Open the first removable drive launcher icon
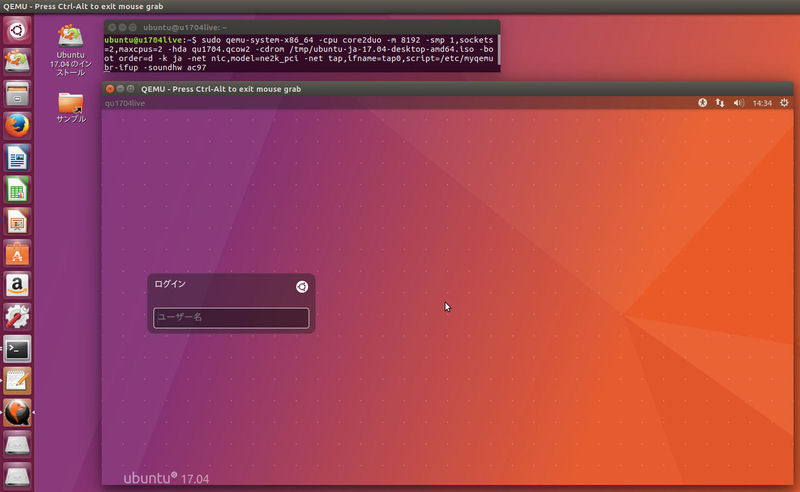Viewport: 800px width, 492px height. [17, 445]
